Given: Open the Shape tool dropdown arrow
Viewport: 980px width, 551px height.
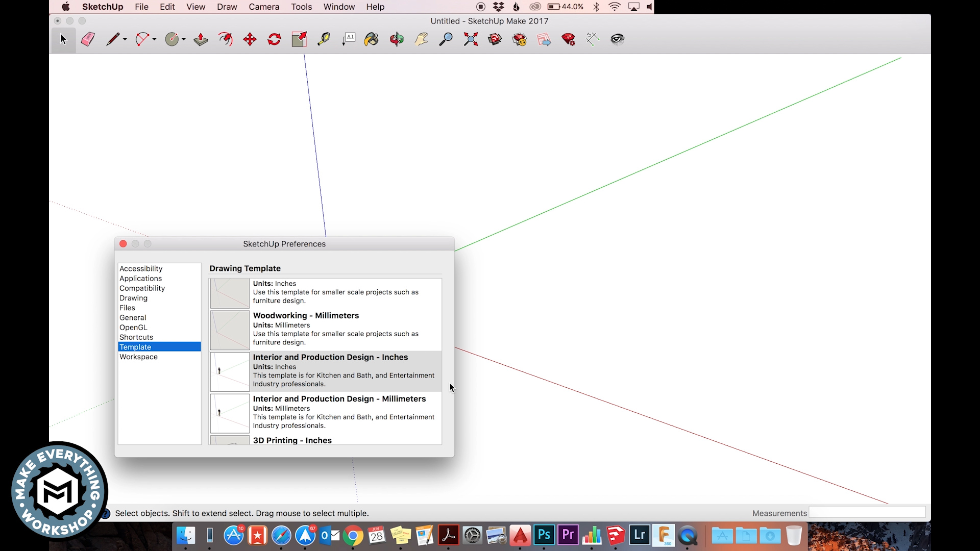Looking at the screenshot, I should coord(184,39).
